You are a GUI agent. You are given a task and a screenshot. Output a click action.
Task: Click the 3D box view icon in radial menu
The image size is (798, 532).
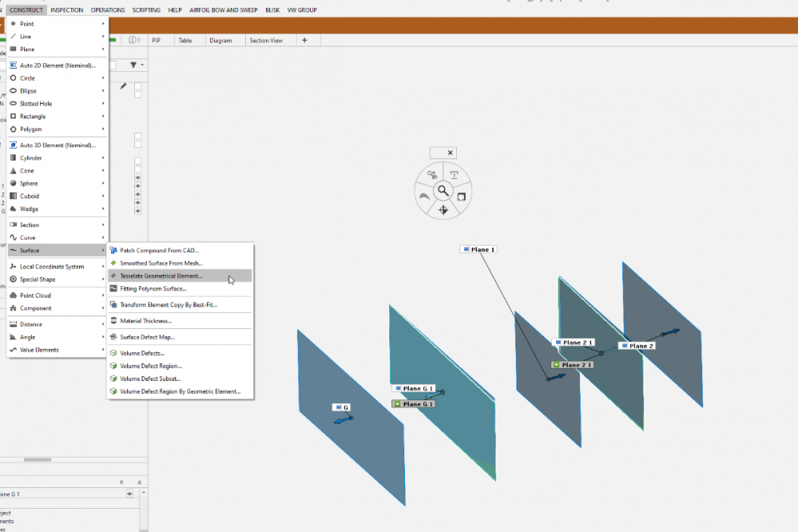pos(461,196)
